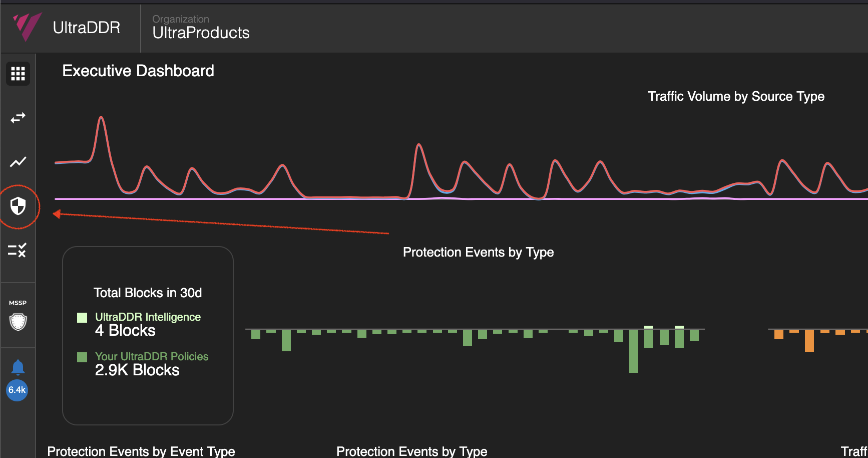Click the UltraDDR Intelligence legend label
The width and height of the screenshot is (868, 458).
click(x=148, y=317)
